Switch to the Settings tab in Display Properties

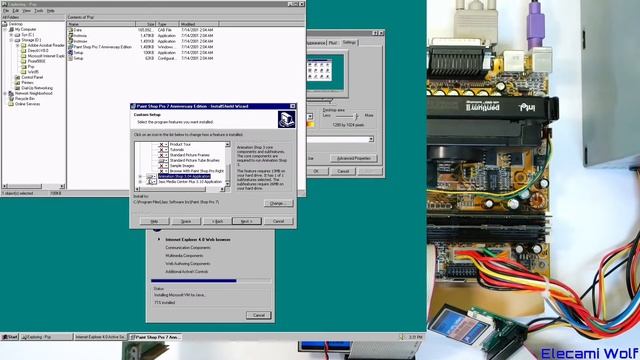(x=349, y=42)
